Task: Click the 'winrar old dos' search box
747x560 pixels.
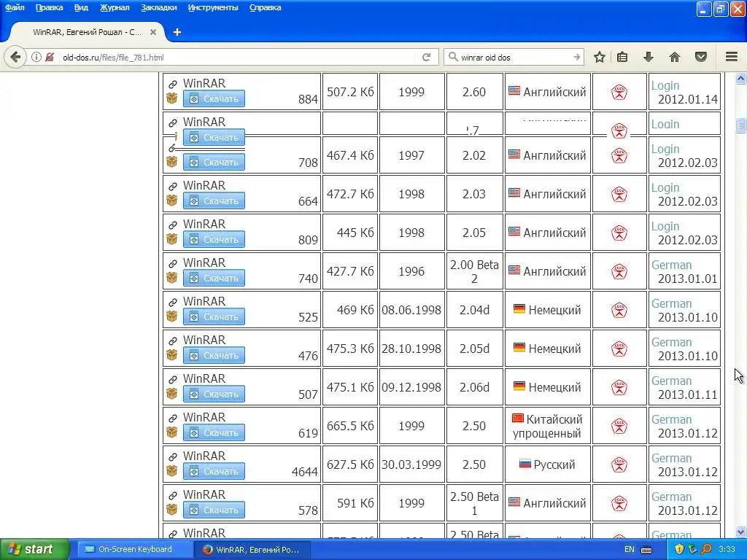Action: tap(514, 57)
